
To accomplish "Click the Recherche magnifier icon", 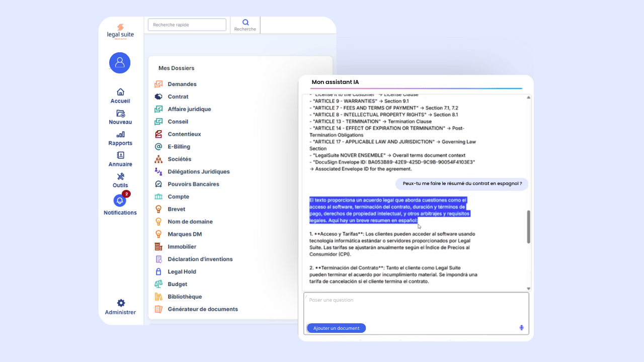I will 245,22.
